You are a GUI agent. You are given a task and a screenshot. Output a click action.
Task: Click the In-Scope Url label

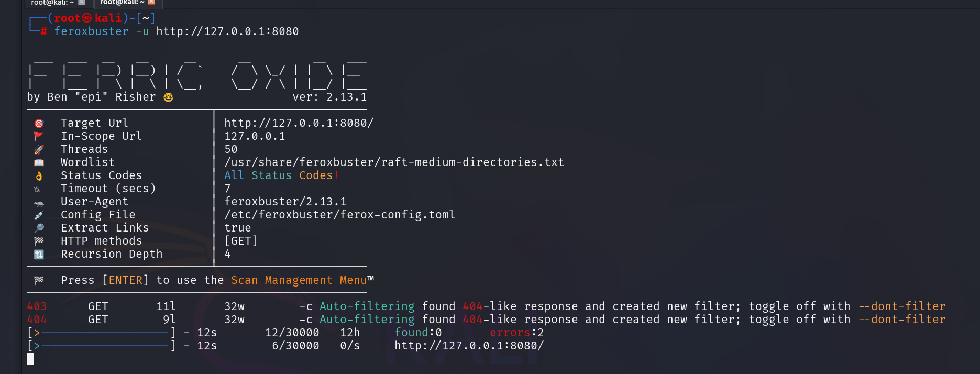[101, 136]
